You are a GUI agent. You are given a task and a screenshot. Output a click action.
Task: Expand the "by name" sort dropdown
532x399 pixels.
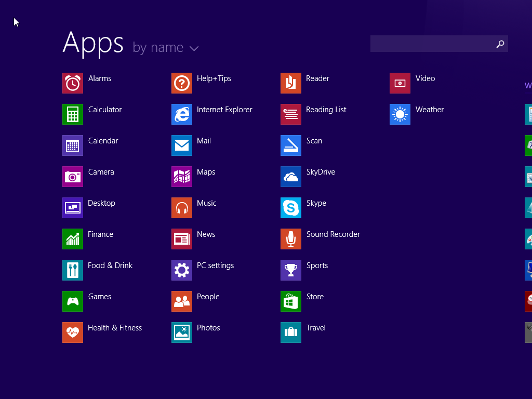(158, 48)
